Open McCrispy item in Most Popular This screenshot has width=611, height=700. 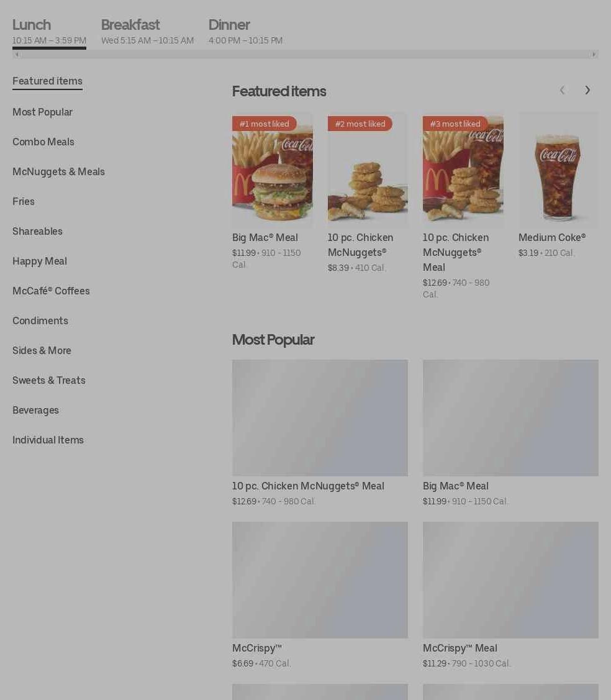[x=320, y=595]
